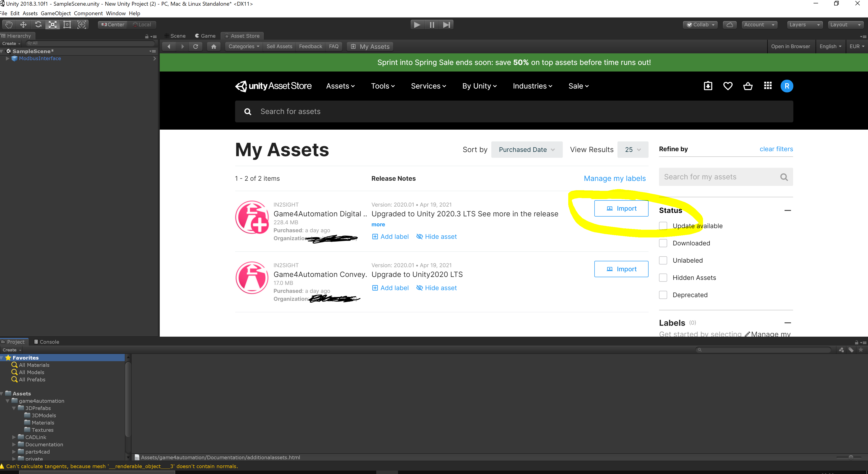
Task: Open the Layout dropdown
Action: coord(846,25)
